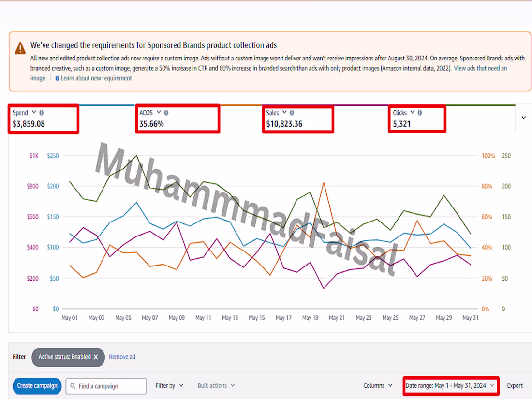532x399 pixels.
Task: Click the Export button
Action: (x=515, y=386)
